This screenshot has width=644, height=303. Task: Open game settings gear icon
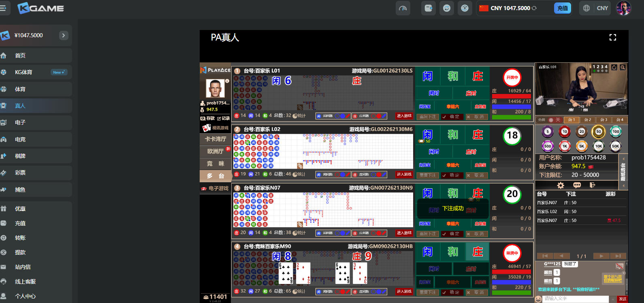tap(561, 185)
